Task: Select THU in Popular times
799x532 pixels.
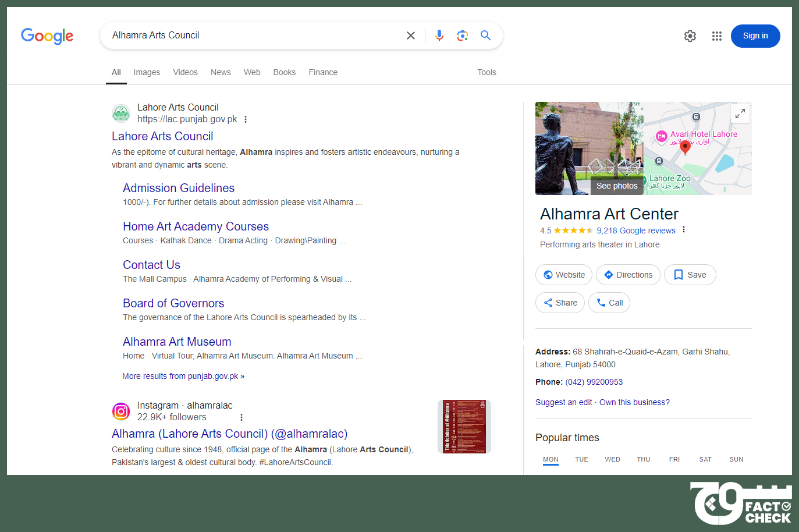Action: pyautogui.click(x=643, y=459)
